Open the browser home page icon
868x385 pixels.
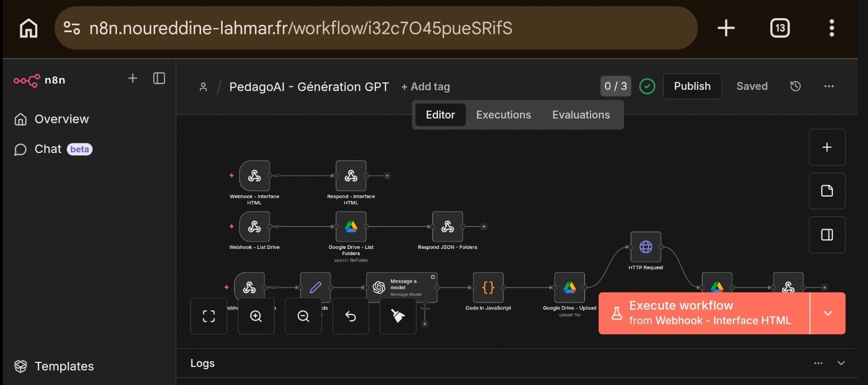(28, 28)
